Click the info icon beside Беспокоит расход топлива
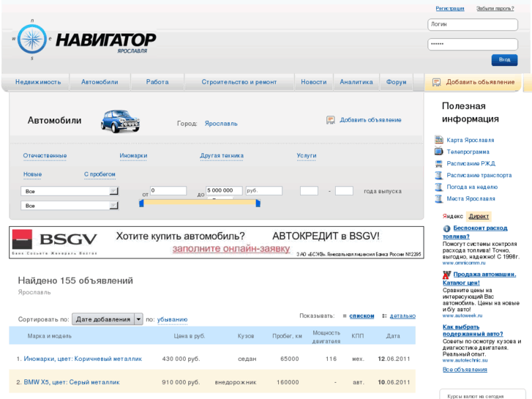The width and height of the screenshot is (532, 399). pos(446,228)
